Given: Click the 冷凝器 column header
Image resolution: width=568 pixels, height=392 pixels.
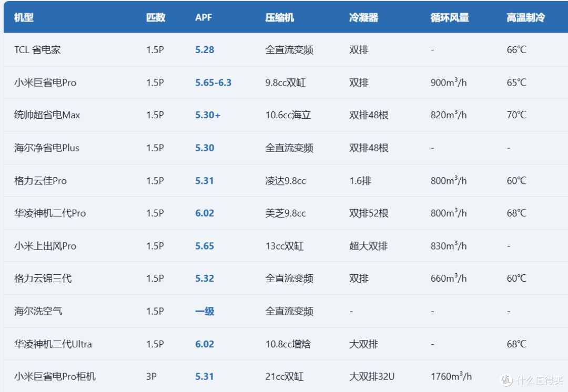Looking at the screenshot, I should click(364, 17).
